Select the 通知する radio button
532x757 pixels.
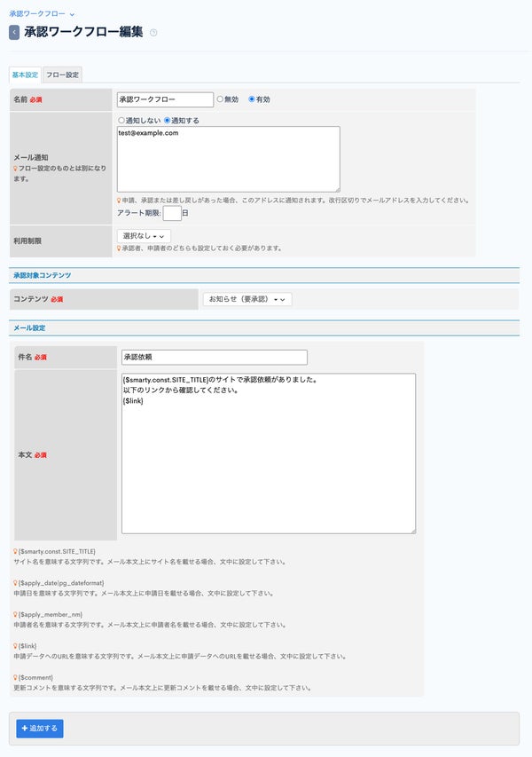168,120
